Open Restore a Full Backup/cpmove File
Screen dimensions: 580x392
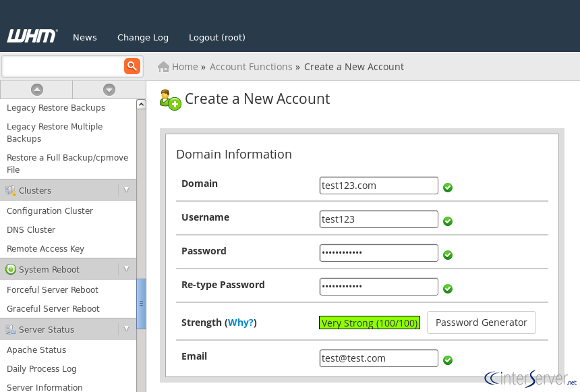click(x=67, y=163)
